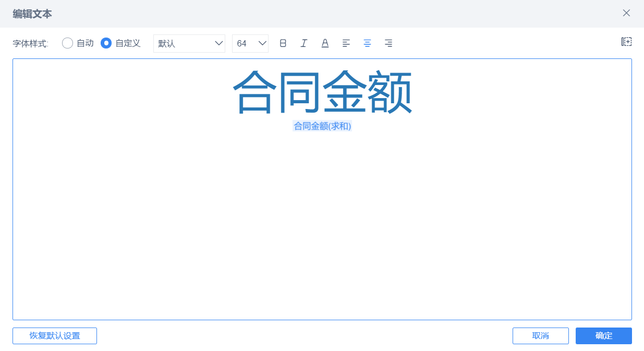Left-align the text content
The height and width of the screenshot is (351, 644).
tap(346, 43)
